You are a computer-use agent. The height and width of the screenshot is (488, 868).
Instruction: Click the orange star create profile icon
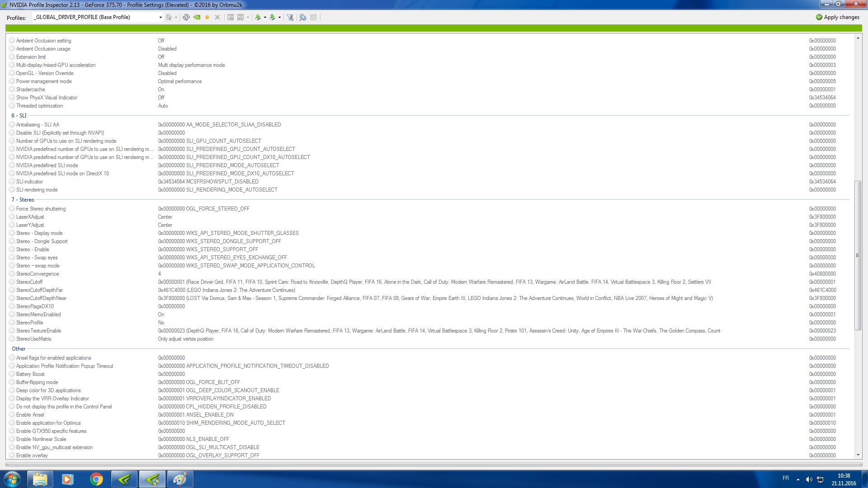[207, 17]
